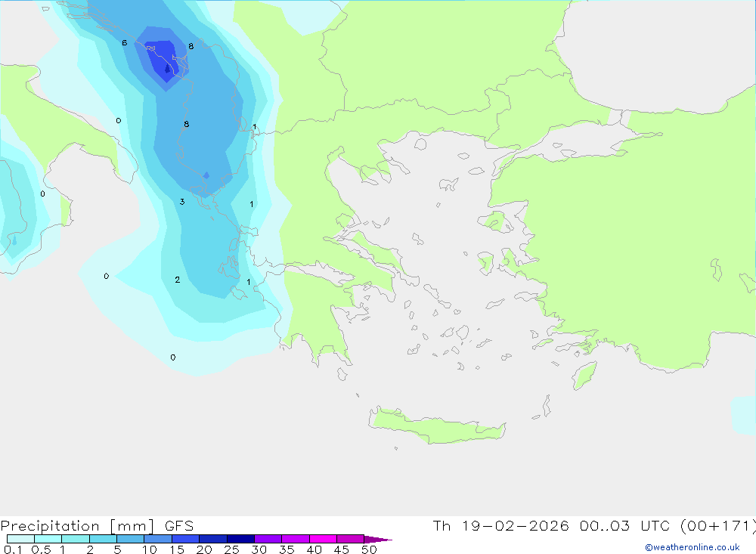Click the 20 legend scale label
756x554 pixels.
point(204,549)
